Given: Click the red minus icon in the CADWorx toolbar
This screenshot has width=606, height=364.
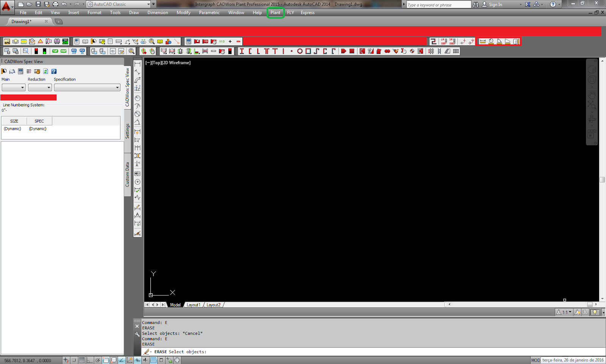Looking at the screenshot, I should pyautogui.click(x=238, y=41).
